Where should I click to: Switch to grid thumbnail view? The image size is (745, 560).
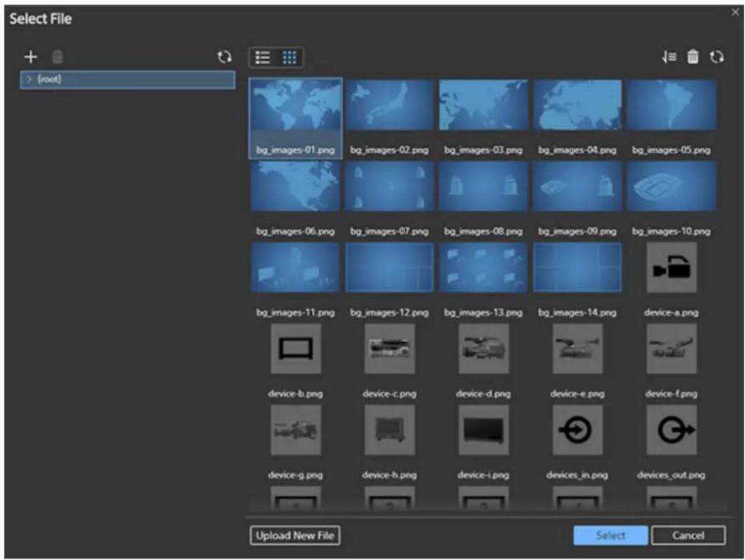coord(289,58)
